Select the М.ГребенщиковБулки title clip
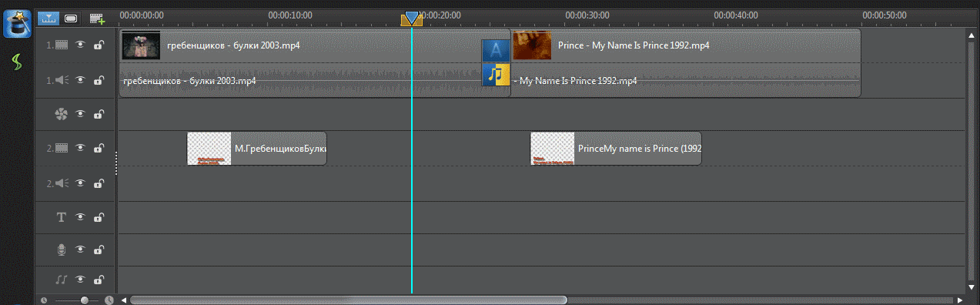Screen dimensions: 980x305 [x=257, y=148]
